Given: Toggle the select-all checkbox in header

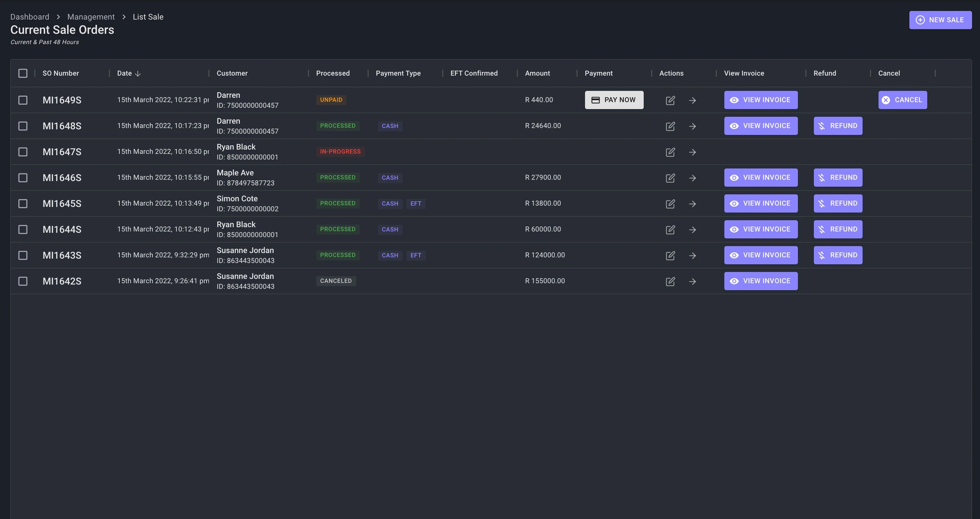Looking at the screenshot, I should coord(23,73).
